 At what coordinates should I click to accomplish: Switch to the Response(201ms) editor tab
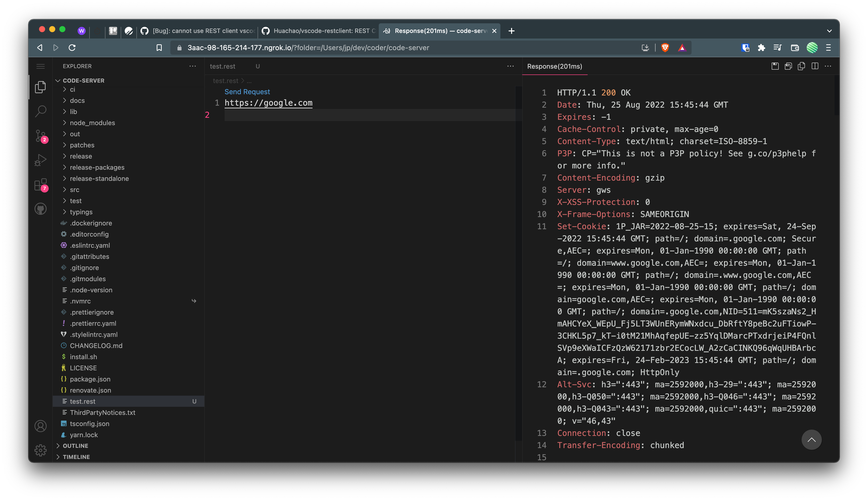coord(554,66)
